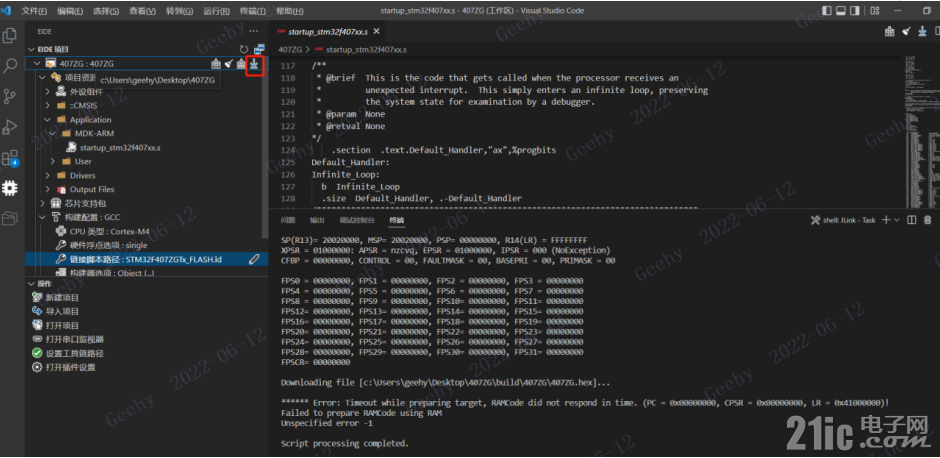Expand the User folder
The image size is (940, 458).
(53, 161)
